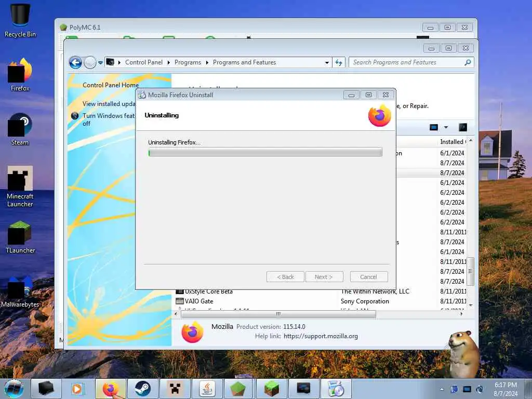Open View installed updates link
This screenshot has height=399, width=532.
[x=109, y=104]
